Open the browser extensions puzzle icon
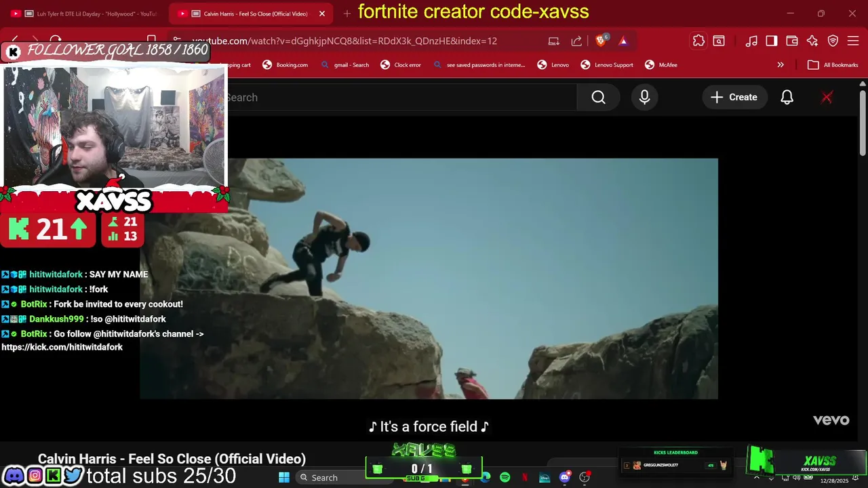868x488 pixels. [x=698, y=41]
